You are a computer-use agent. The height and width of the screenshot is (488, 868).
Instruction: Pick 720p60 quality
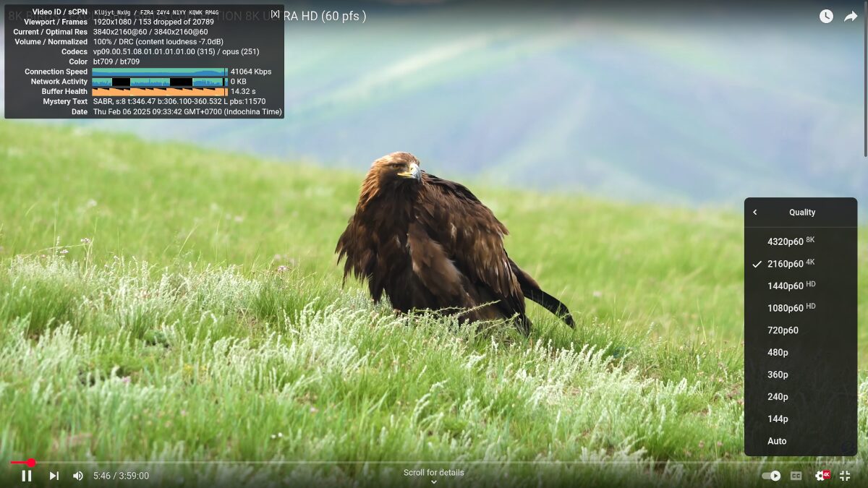(x=801, y=330)
